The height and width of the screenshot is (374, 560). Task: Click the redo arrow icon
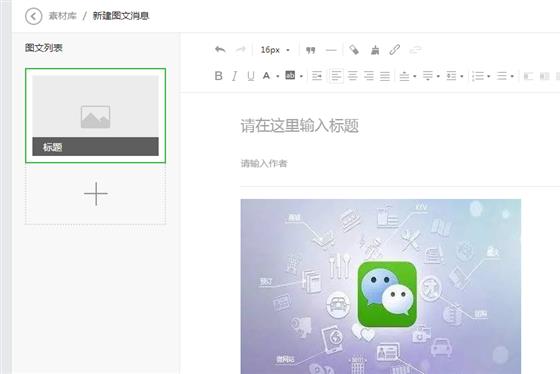click(241, 50)
